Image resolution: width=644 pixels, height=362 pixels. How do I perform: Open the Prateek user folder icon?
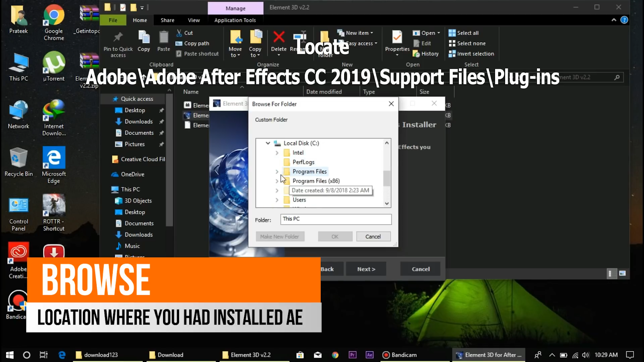tap(19, 19)
